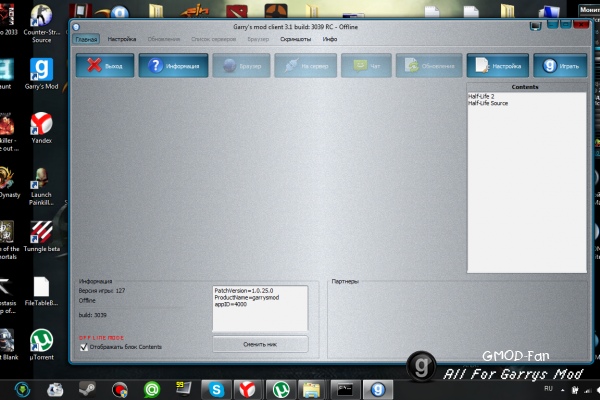The height and width of the screenshot is (400, 600).
Task: Click the monitor icon in title bar
Action: (535, 26)
